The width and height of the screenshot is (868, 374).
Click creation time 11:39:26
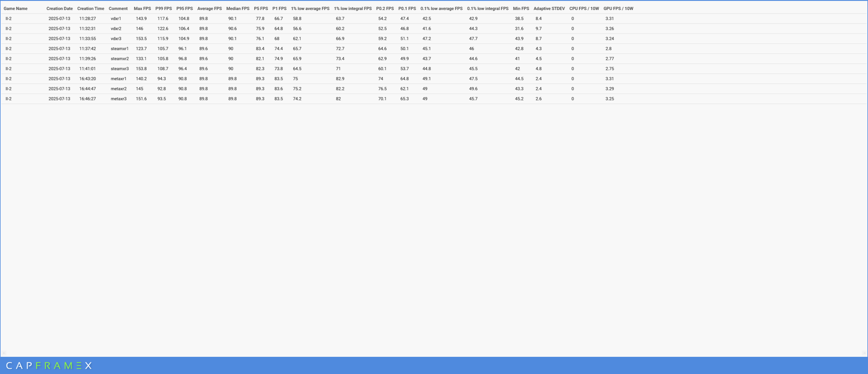pos(88,59)
